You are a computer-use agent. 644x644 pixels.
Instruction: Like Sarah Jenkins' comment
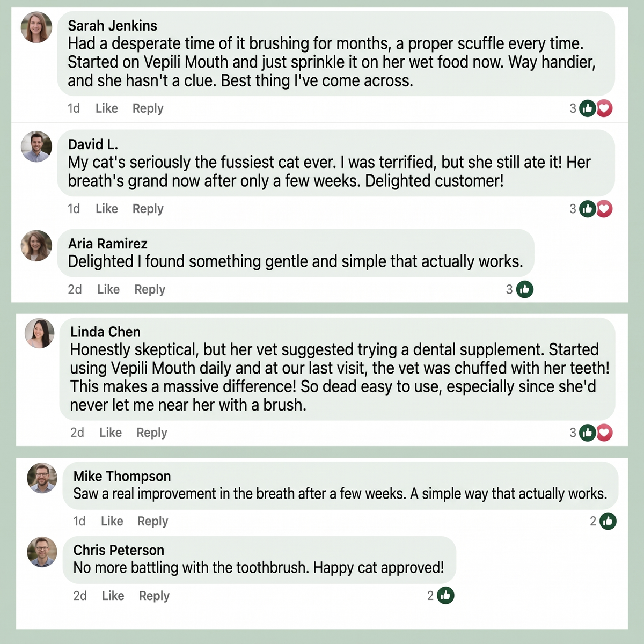107,108
